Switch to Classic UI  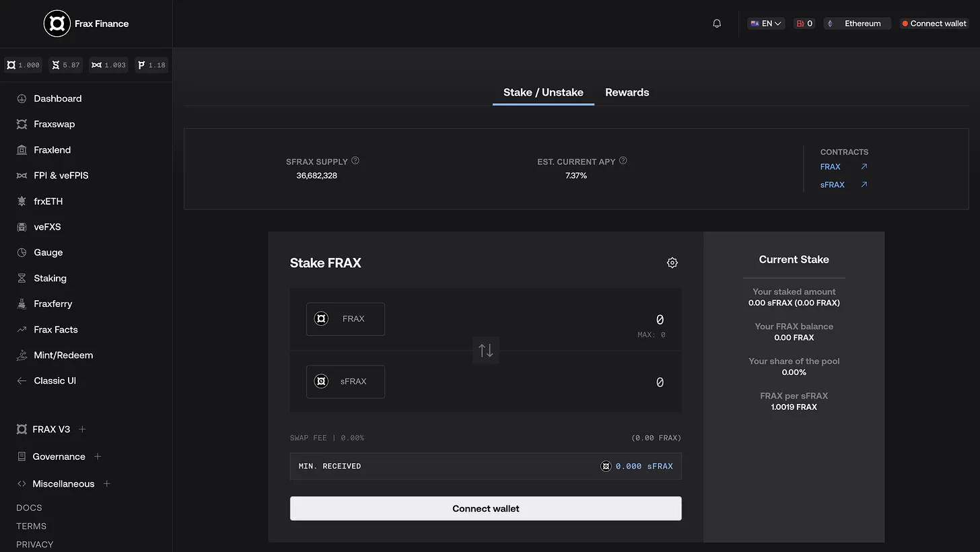pos(55,381)
